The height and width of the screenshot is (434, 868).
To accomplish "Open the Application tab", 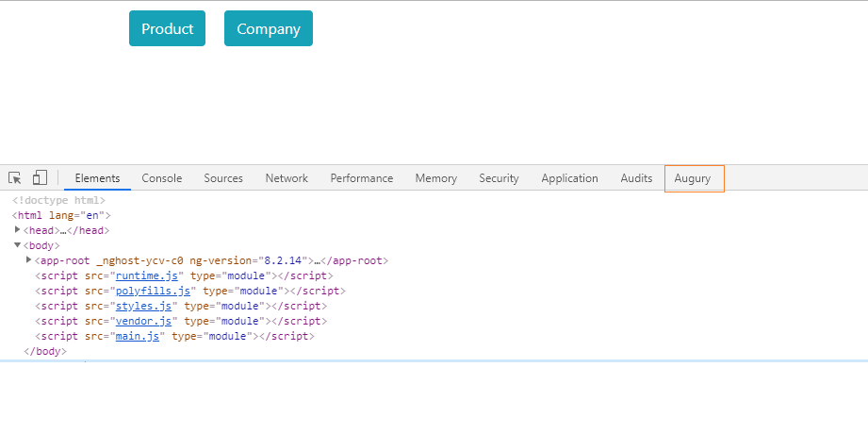I will pyautogui.click(x=569, y=178).
